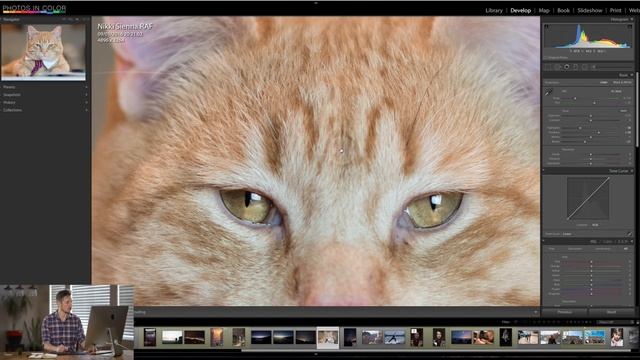Show the HSL Luminance tab

click(602, 249)
